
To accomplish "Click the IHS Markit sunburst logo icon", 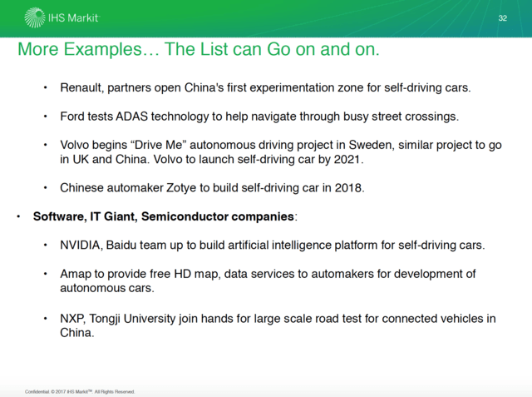I will 35,17.
